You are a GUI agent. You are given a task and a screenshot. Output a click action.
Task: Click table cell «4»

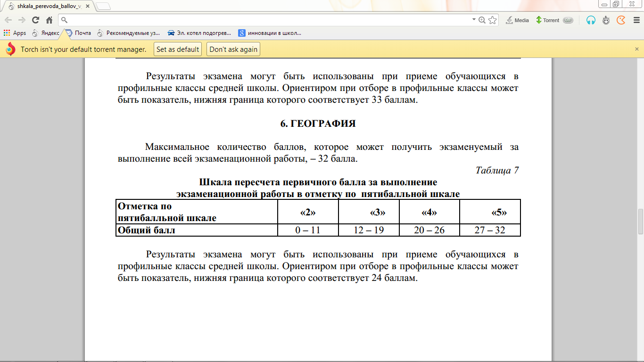pos(429,212)
